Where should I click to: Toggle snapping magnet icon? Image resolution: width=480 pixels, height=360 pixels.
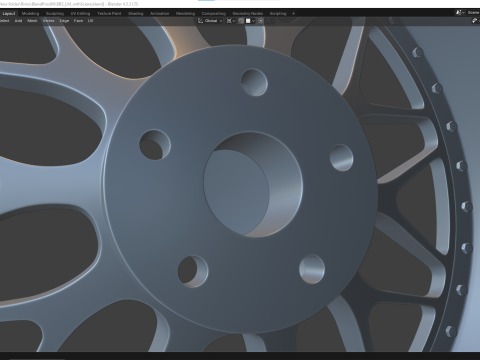pos(241,21)
